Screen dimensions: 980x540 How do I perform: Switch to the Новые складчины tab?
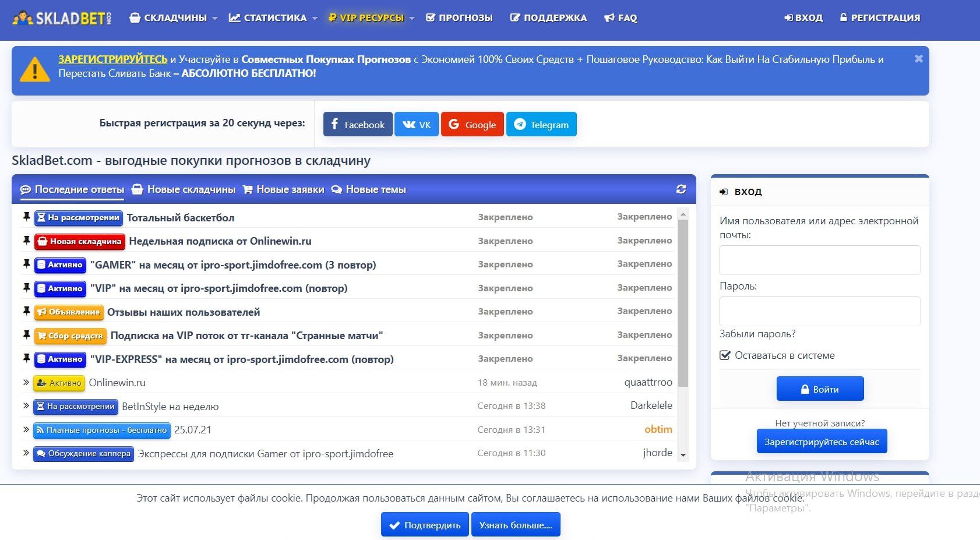(x=184, y=190)
